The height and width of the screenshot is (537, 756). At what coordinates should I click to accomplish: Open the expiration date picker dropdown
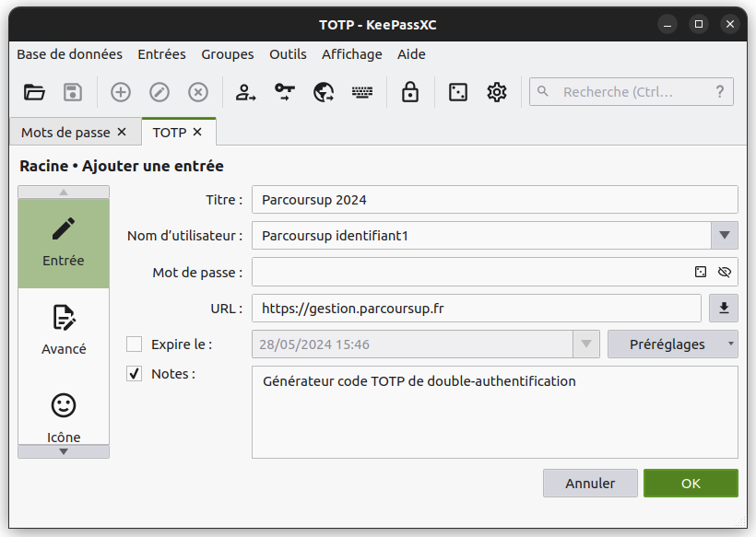point(586,344)
